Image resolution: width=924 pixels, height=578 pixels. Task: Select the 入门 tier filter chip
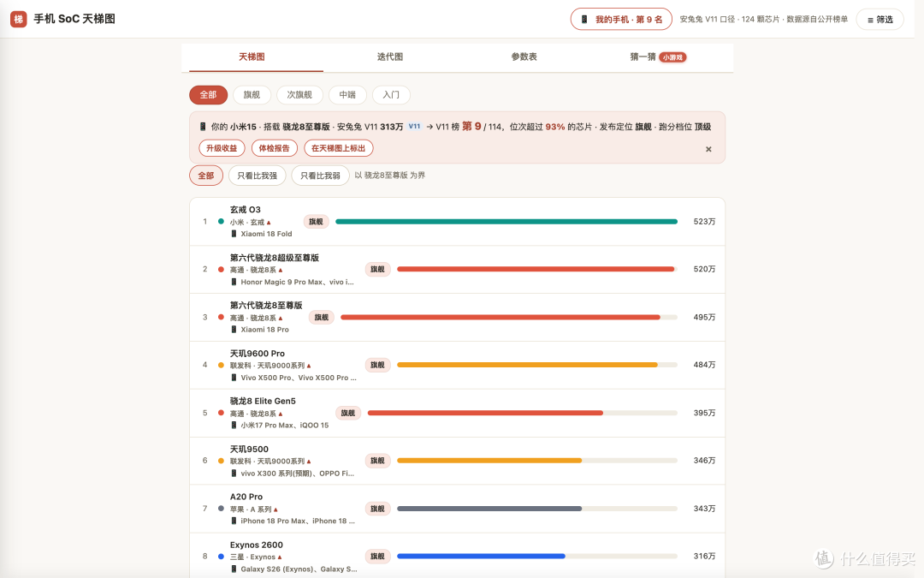pyautogui.click(x=391, y=95)
